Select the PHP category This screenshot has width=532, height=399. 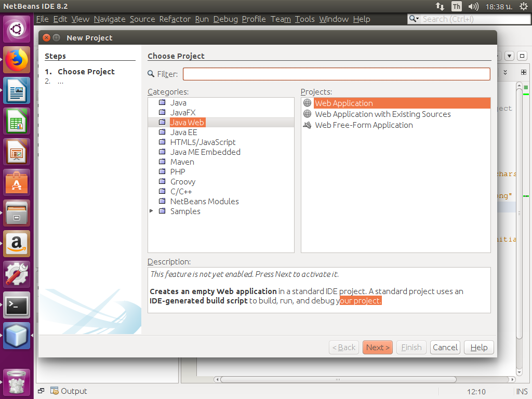click(x=178, y=171)
